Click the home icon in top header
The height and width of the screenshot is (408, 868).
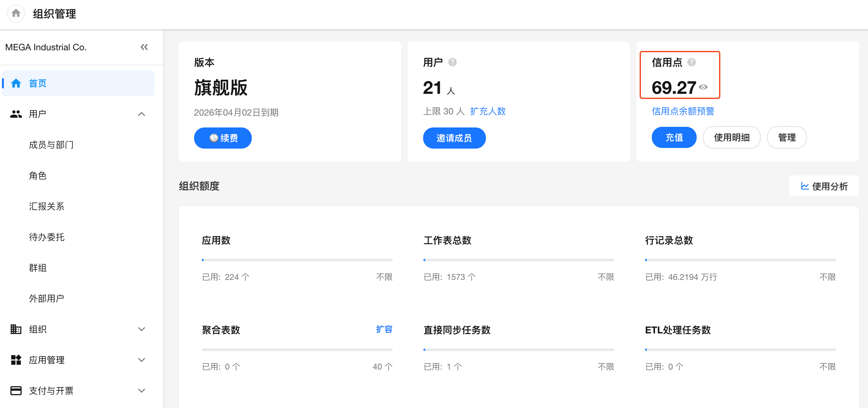16,13
